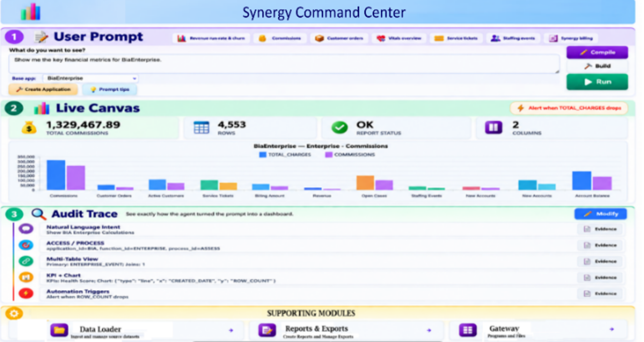The width and height of the screenshot is (644, 342).
Task: Click the Reports & Exports icon
Action: coord(267,330)
